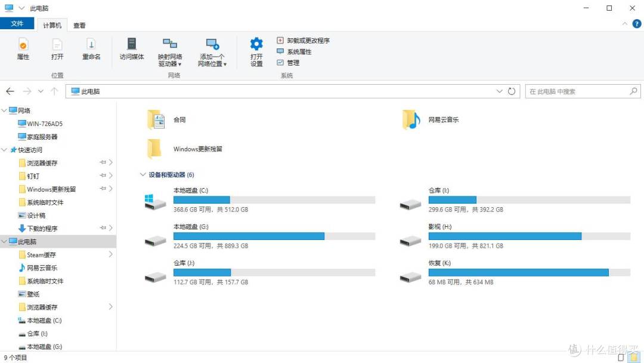Collapse the 设备和驱动器 group

pos(143,175)
